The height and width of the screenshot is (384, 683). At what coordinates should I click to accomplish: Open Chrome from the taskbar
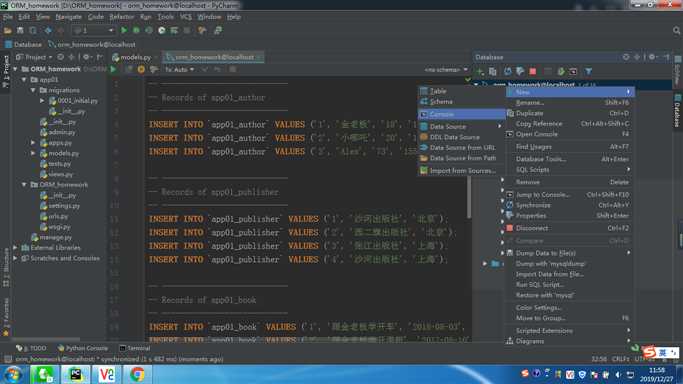point(137,374)
